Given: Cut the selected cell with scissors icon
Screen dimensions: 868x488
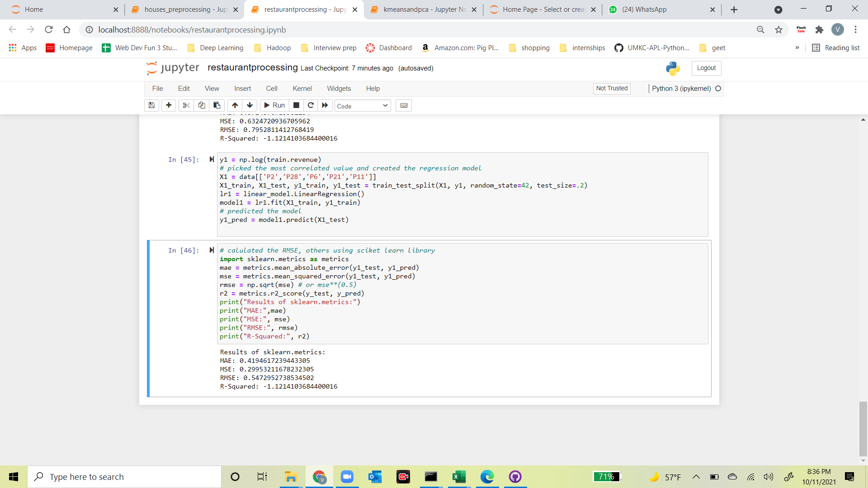Looking at the screenshot, I should [186, 105].
